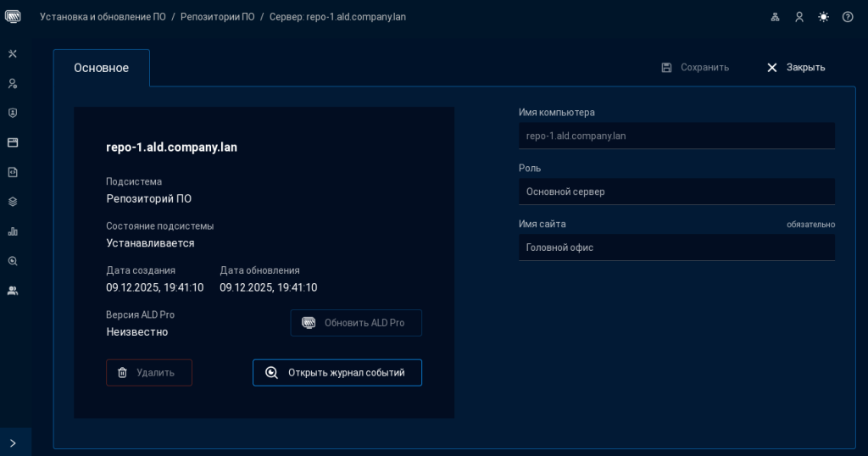This screenshot has height=456, width=868.
Task: Open the magnifier event log sidebar icon
Action: [x=13, y=261]
